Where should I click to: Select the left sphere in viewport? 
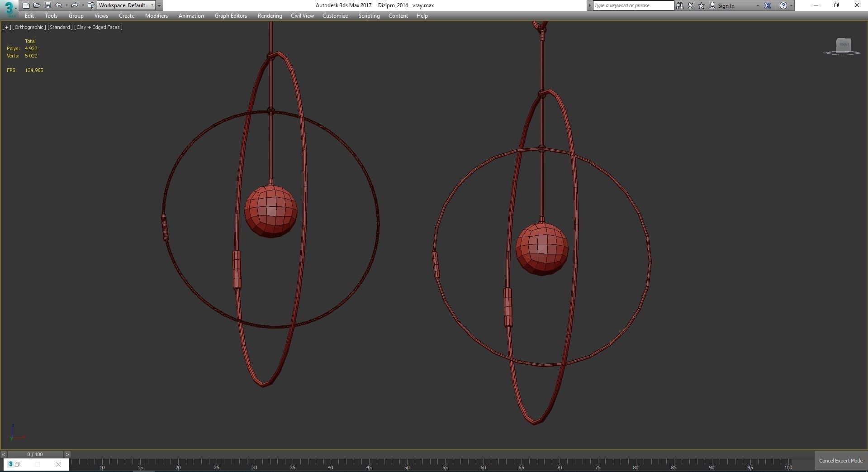271,210
